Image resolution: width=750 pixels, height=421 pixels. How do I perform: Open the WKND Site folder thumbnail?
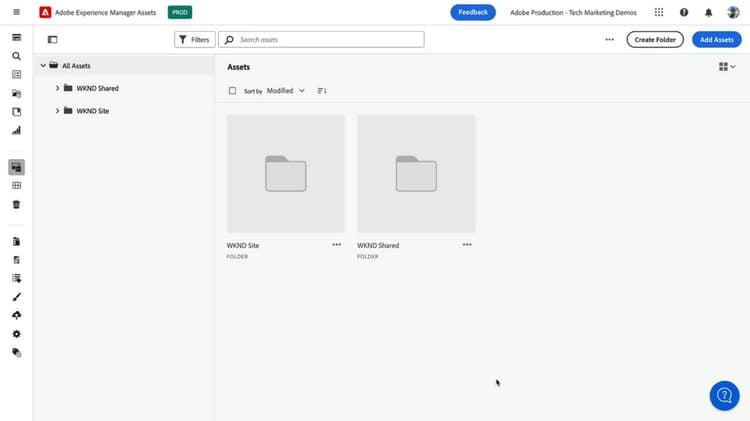(x=286, y=174)
